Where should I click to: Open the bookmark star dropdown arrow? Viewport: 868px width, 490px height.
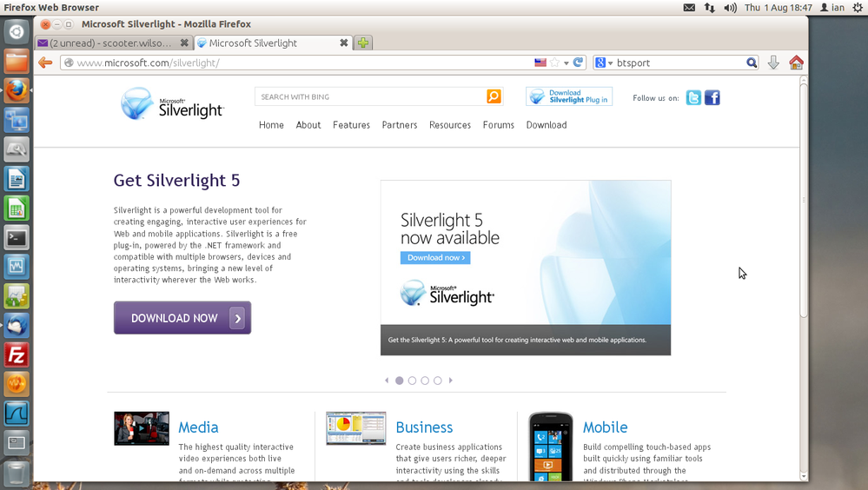click(567, 63)
